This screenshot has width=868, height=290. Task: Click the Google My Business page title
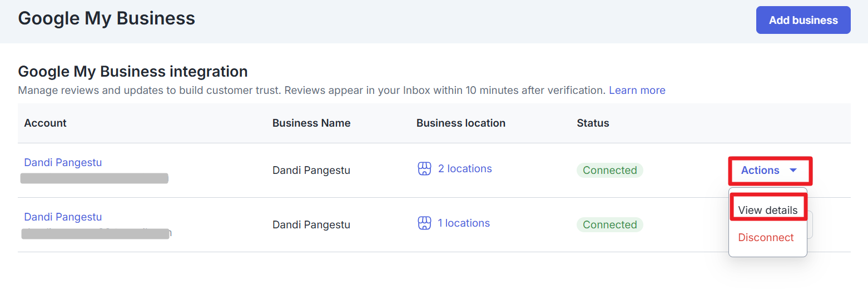coord(107,18)
